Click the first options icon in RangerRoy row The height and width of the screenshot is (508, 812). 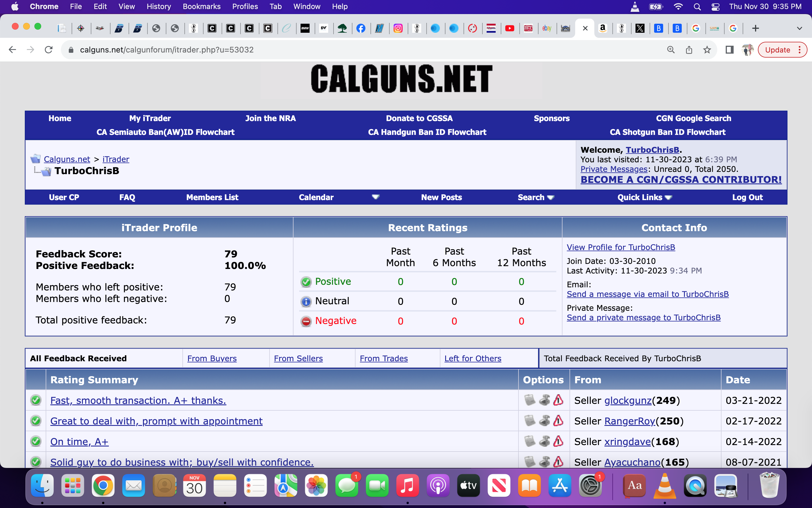click(x=530, y=421)
